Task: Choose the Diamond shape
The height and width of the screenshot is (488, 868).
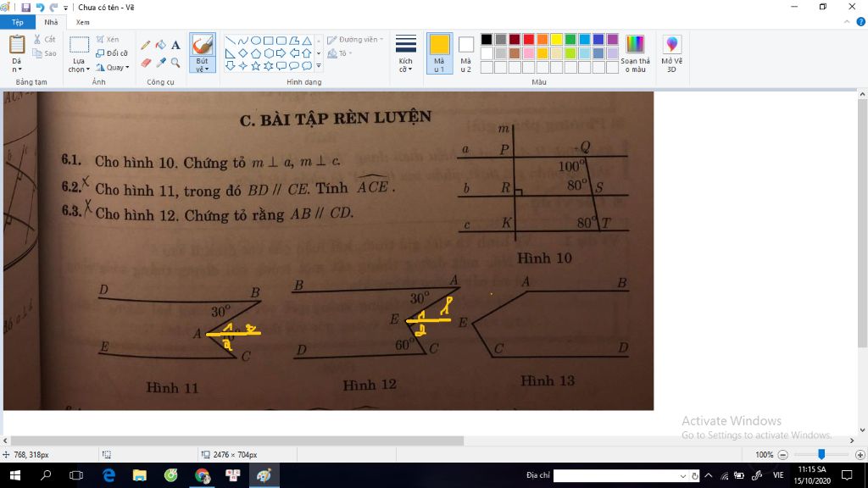Action: pos(243,53)
